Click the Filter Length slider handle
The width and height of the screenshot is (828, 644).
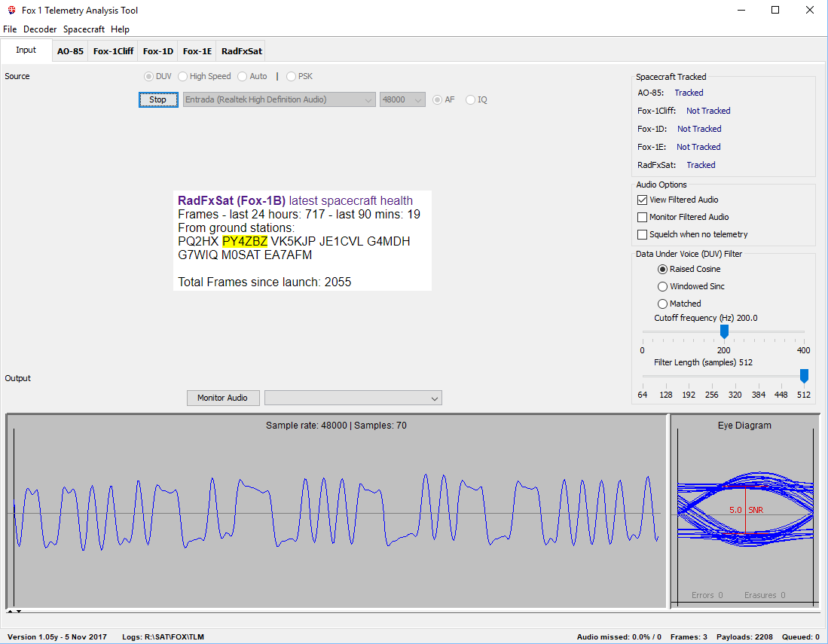pos(804,375)
